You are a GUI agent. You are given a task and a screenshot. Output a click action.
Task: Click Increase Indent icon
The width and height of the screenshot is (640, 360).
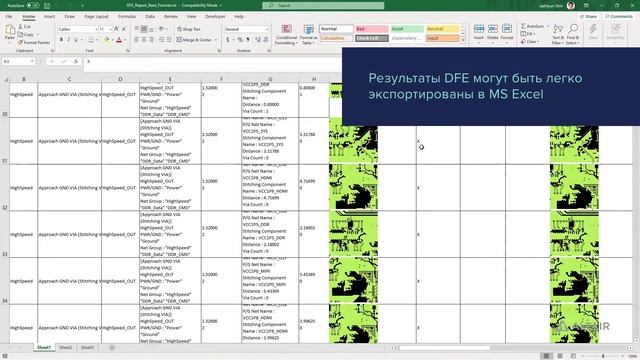[169, 40]
